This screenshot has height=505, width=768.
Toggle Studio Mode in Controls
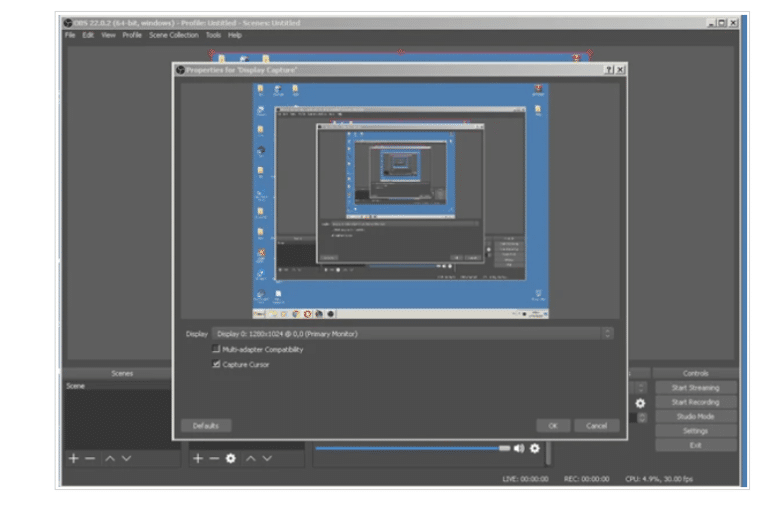click(x=696, y=416)
